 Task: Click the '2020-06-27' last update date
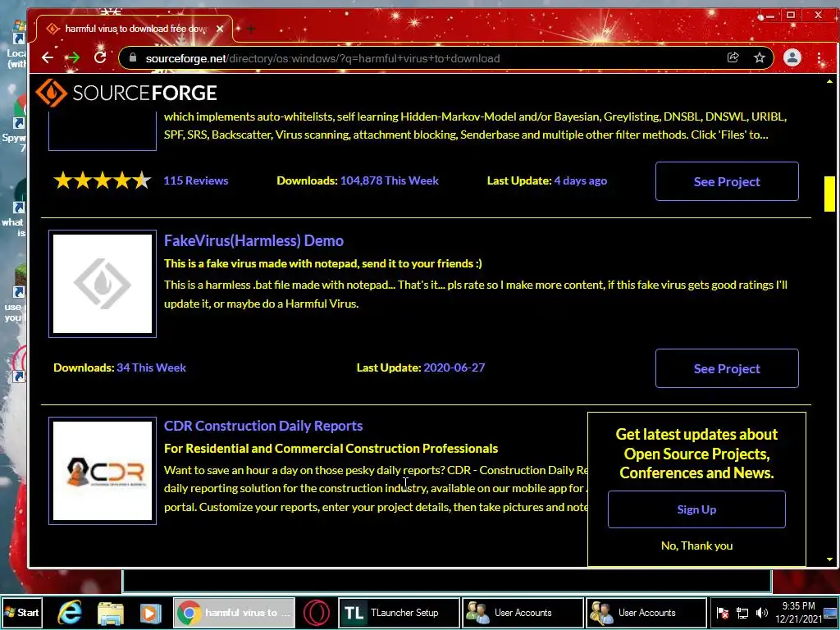pyautogui.click(x=454, y=367)
